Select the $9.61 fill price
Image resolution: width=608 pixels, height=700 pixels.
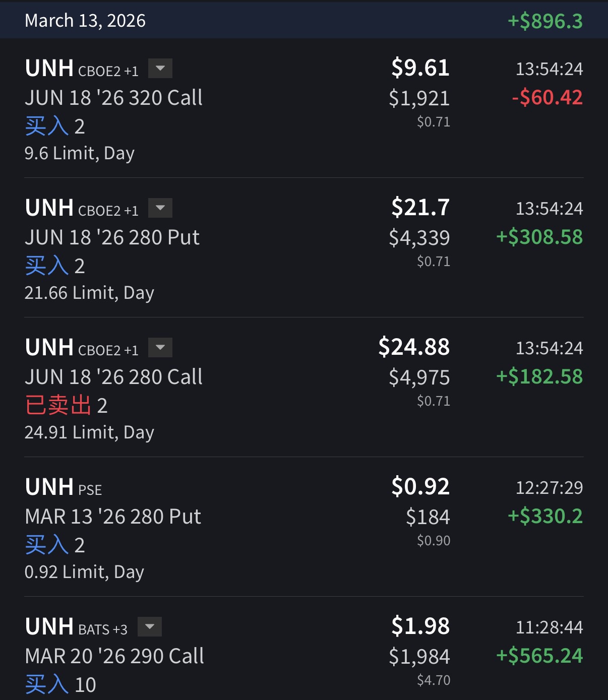click(420, 68)
